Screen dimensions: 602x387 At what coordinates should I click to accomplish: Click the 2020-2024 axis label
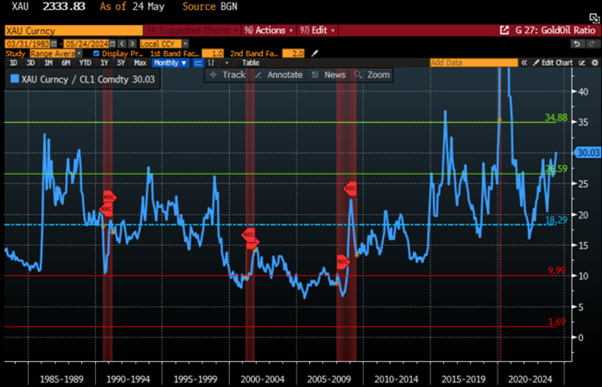tap(530, 379)
